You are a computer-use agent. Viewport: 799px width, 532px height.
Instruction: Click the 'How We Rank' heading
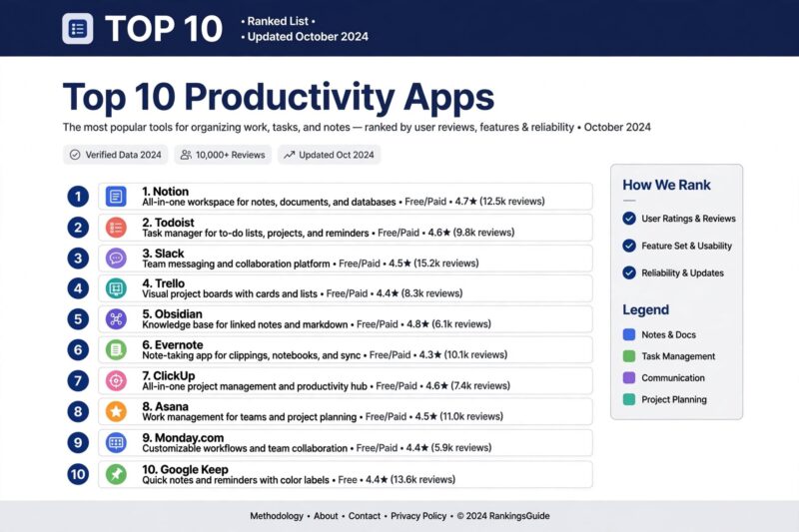point(666,185)
